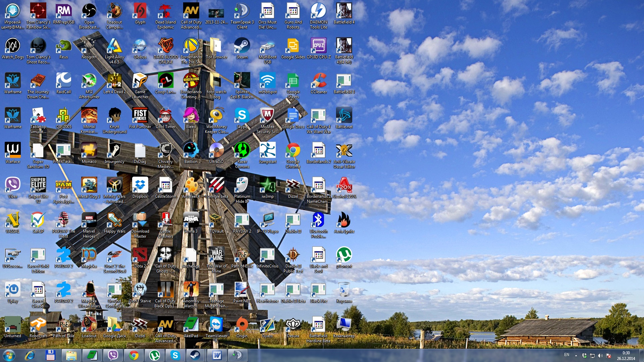
Task: Open the Desura desktop icon
Action: [x=293, y=327]
